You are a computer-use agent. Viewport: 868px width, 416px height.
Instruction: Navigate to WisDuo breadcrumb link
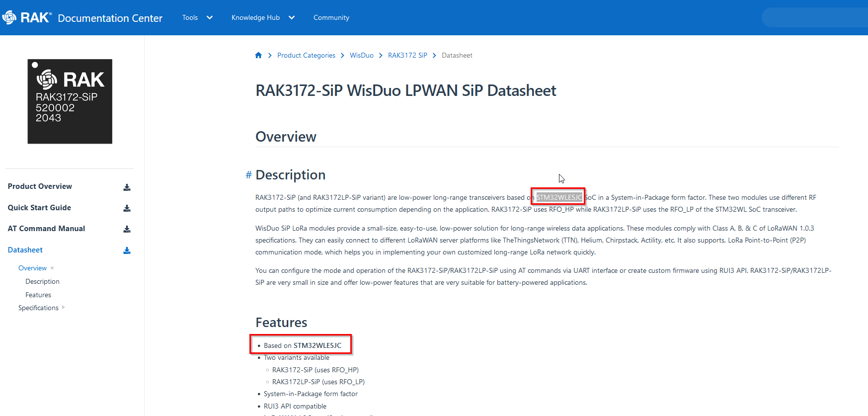coord(361,55)
